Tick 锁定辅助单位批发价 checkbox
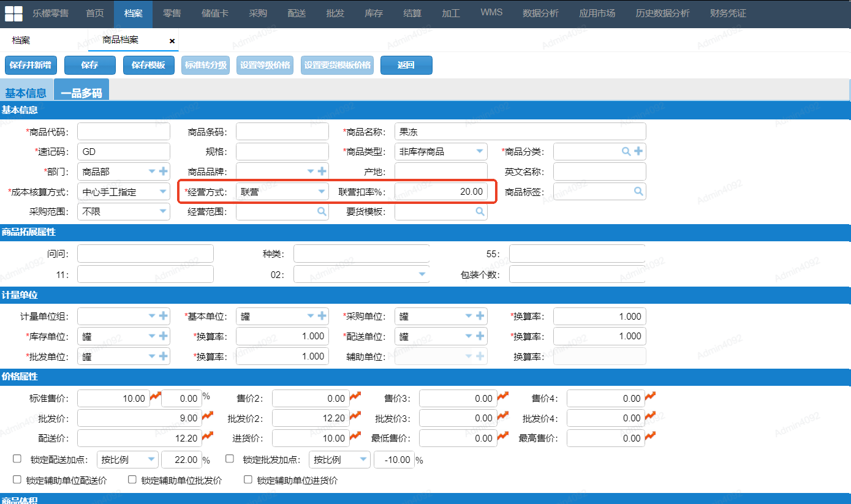 (x=132, y=480)
